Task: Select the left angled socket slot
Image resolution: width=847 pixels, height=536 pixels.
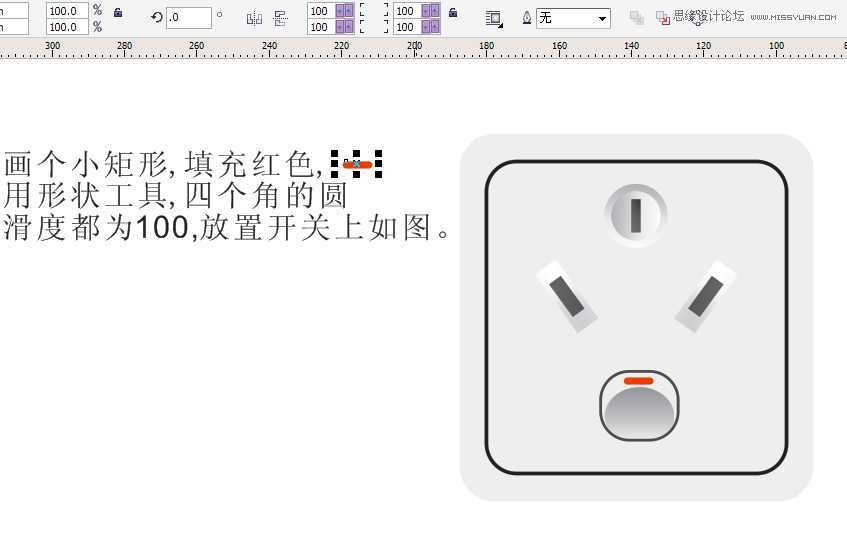Action: coord(567,296)
